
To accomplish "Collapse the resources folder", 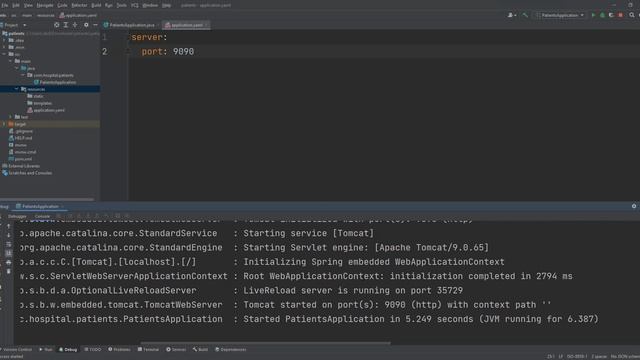I will coord(17,89).
